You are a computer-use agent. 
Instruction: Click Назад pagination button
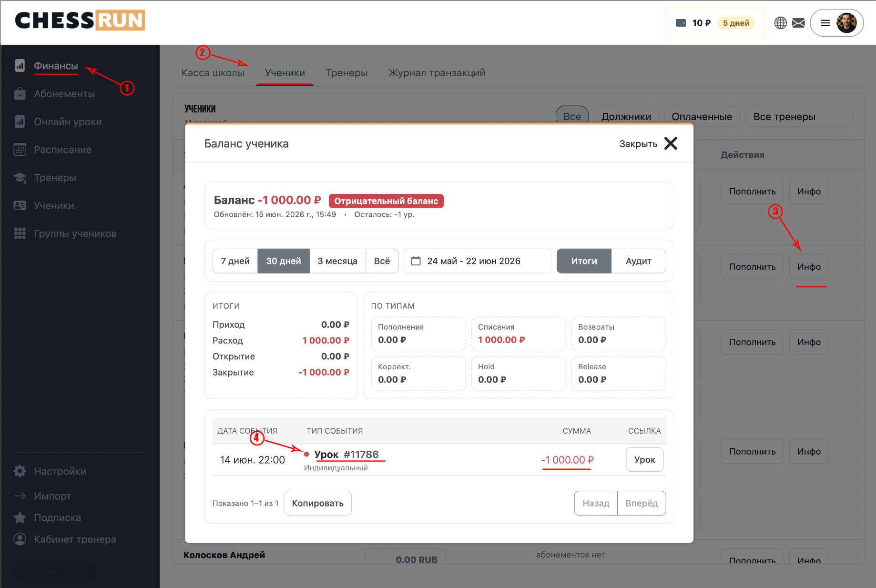[x=596, y=503]
